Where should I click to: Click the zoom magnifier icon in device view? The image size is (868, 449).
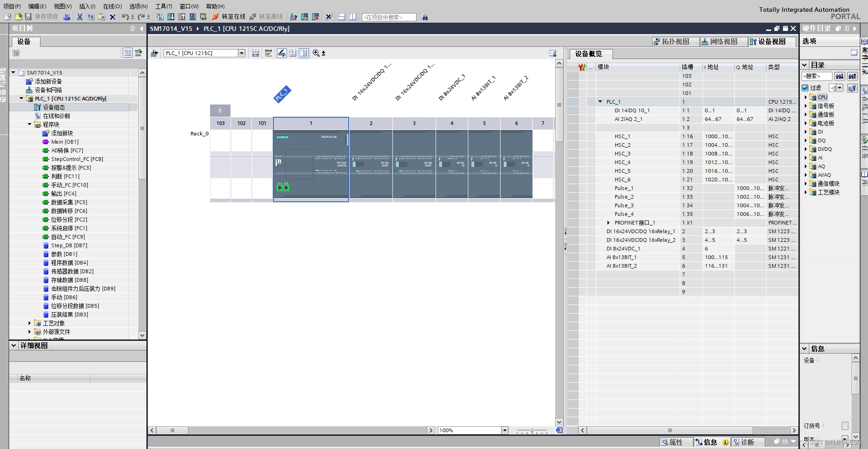316,53
